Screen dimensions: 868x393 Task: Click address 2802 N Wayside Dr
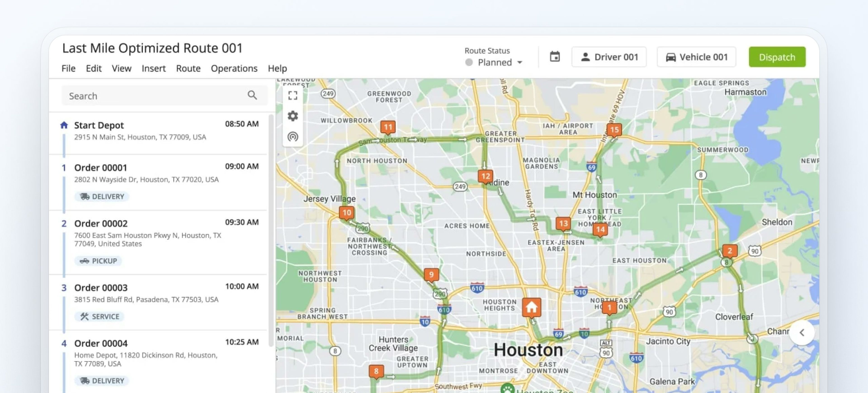[x=146, y=179]
